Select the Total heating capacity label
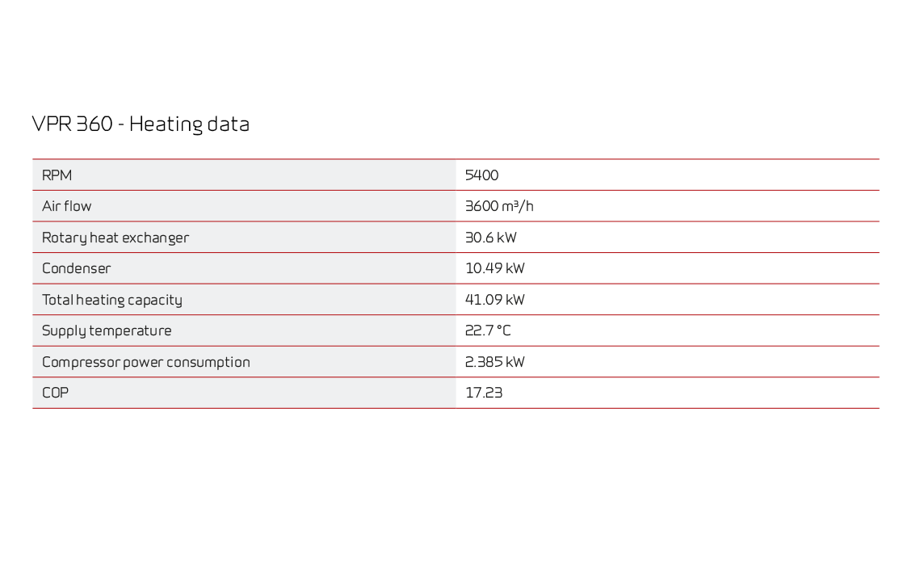This screenshot has height=585, width=924. (x=112, y=300)
